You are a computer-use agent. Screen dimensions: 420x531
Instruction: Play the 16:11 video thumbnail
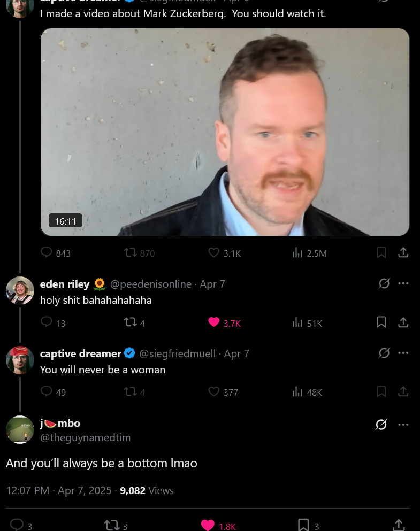[x=225, y=132]
